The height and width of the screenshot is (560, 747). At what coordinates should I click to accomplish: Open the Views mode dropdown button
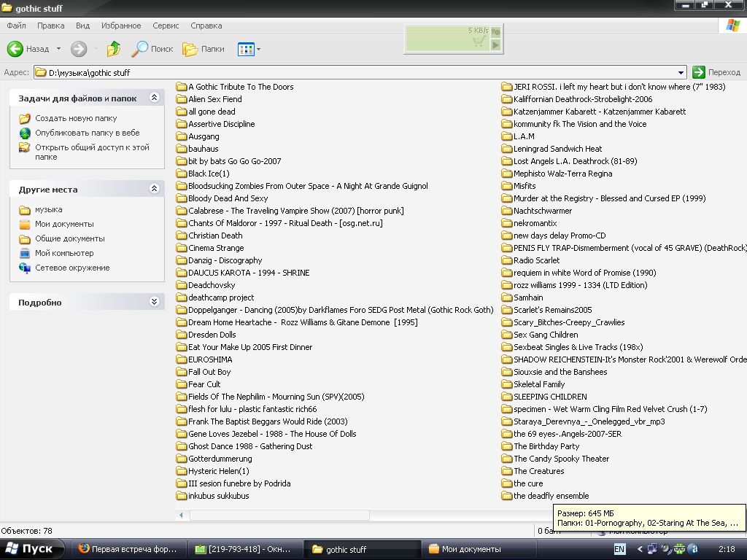pyautogui.click(x=249, y=49)
